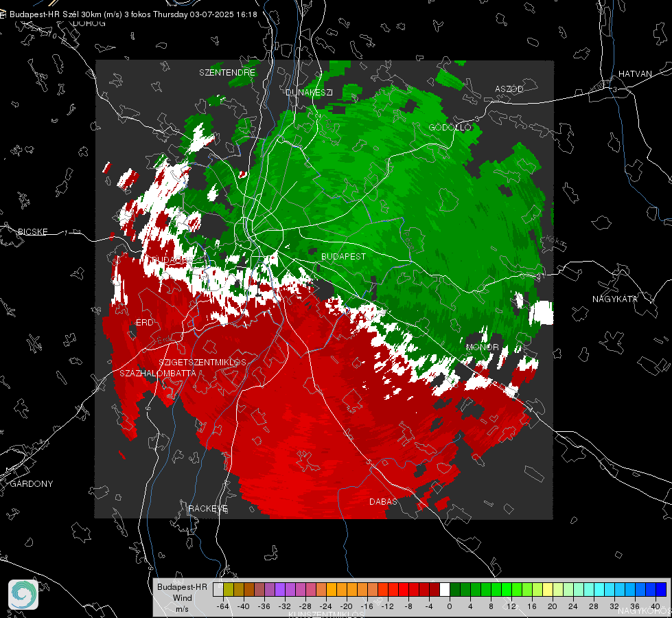Click the ASZOD town label
Image resolution: width=672 pixels, height=618 pixels.
pyautogui.click(x=509, y=89)
